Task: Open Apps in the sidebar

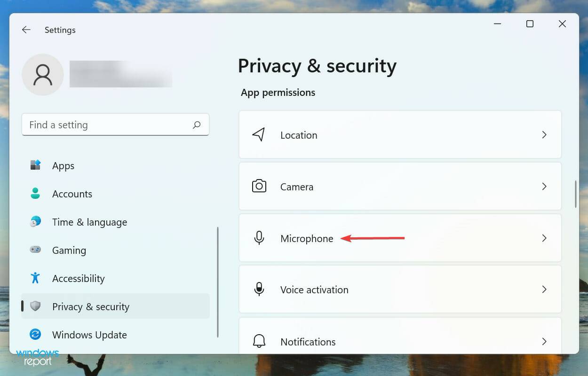Action: [x=63, y=166]
